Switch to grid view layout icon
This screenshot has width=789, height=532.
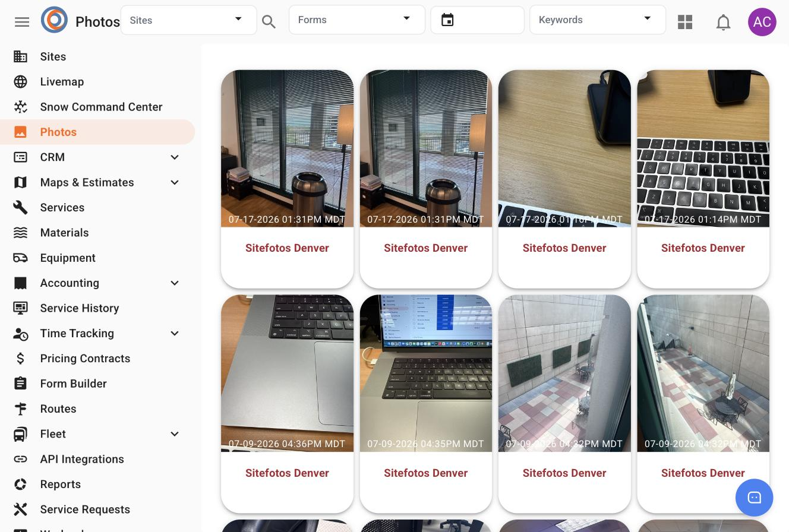685,22
